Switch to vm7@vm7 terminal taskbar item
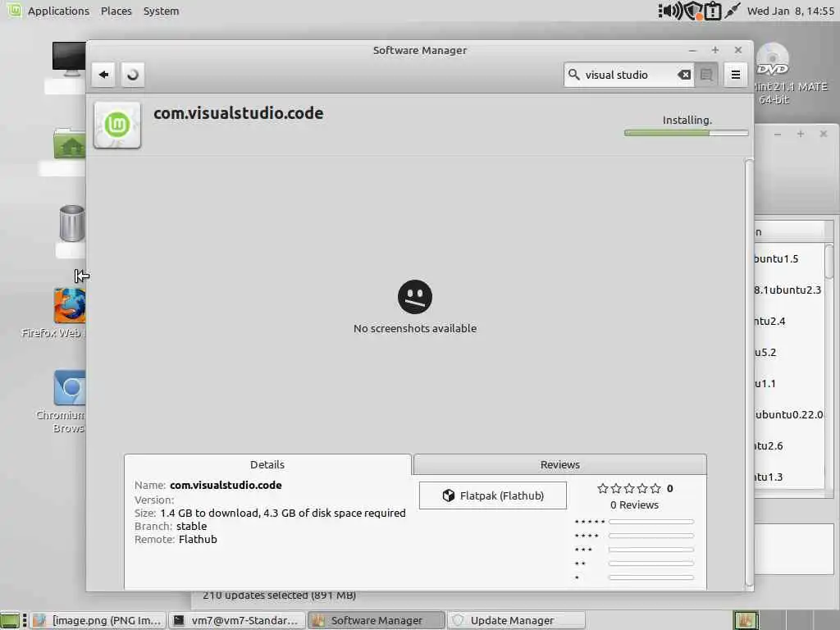The width and height of the screenshot is (840, 630). coord(237,620)
